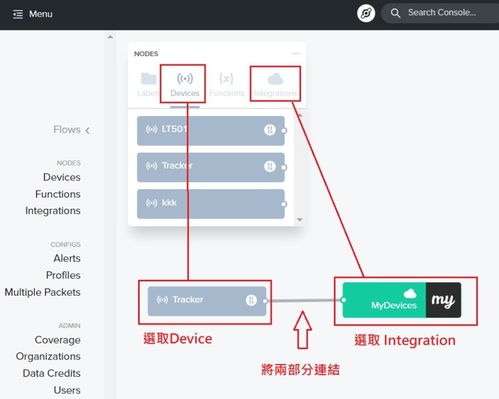Viewport: 499px width, 399px height.
Task: Click the 'my' logo on MyDevices node
Action: pos(443,300)
